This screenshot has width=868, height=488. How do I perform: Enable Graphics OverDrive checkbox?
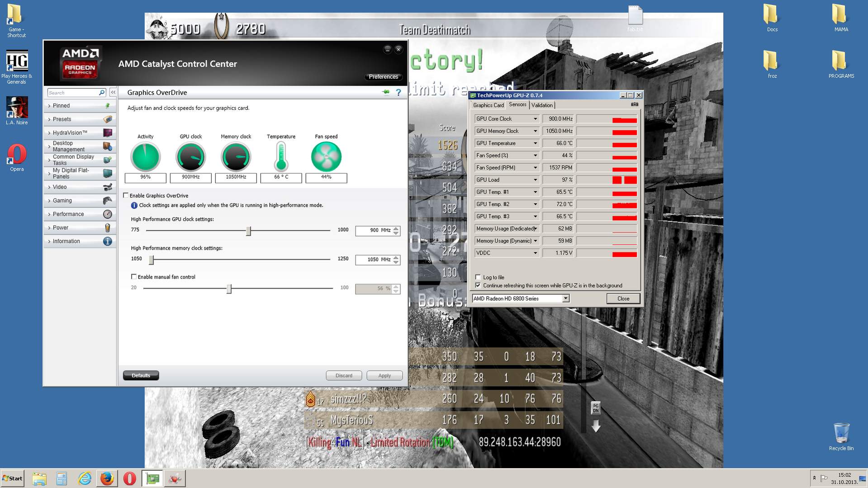point(126,195)
